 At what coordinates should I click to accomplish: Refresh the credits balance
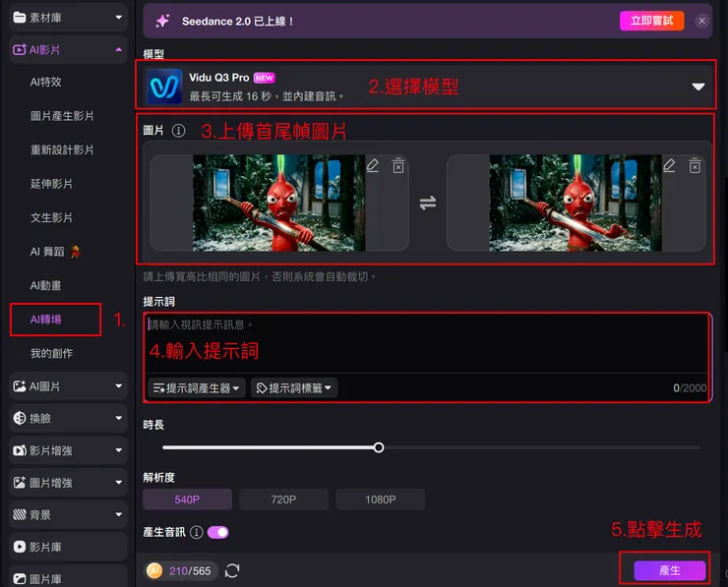click(x=232, y=570)
